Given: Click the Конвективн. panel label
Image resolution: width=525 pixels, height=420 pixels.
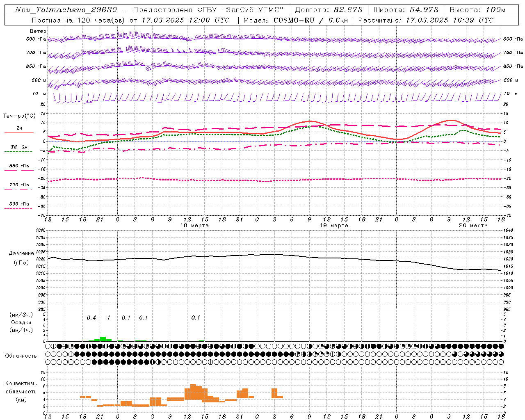Looking at the screenshot, I should pos(21,383).
